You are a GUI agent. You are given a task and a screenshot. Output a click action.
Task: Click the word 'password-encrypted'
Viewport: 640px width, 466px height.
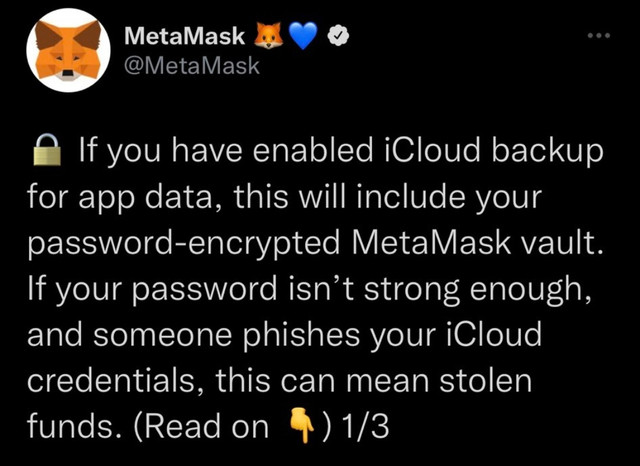point(183,244)
